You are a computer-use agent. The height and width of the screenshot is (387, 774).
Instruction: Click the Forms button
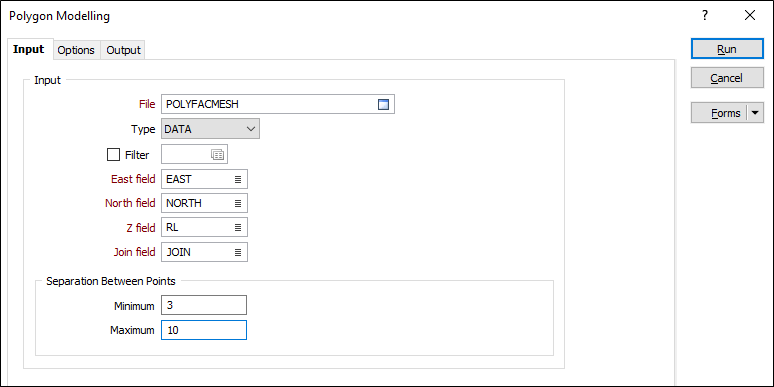tap(720, 113)
